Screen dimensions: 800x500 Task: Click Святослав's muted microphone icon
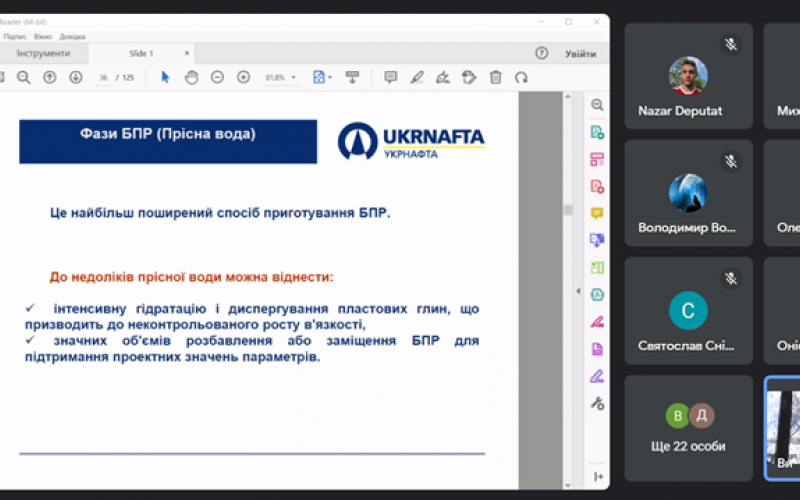tap(731, 279)
